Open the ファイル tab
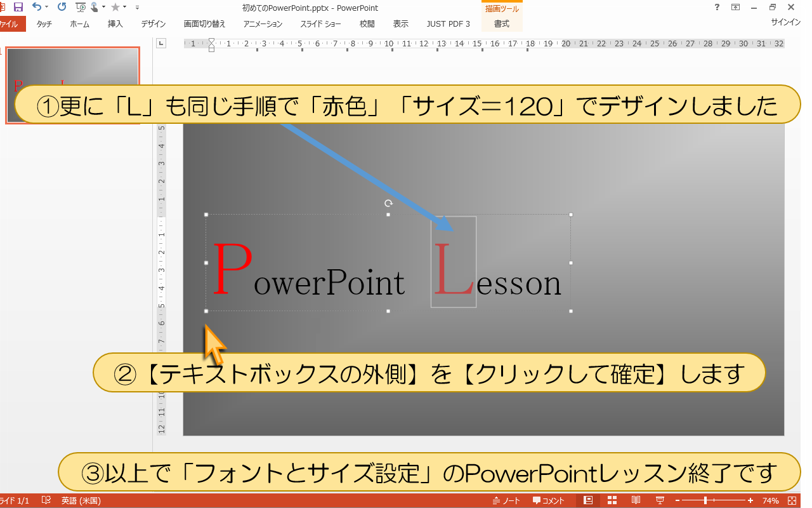This screenshot has width=812, height=508. (x=11, y=24)
